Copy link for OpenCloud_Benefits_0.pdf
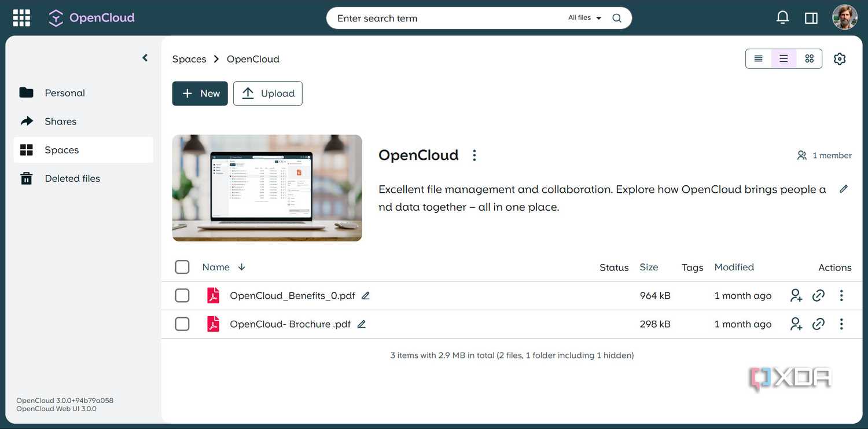 (818, 295)
